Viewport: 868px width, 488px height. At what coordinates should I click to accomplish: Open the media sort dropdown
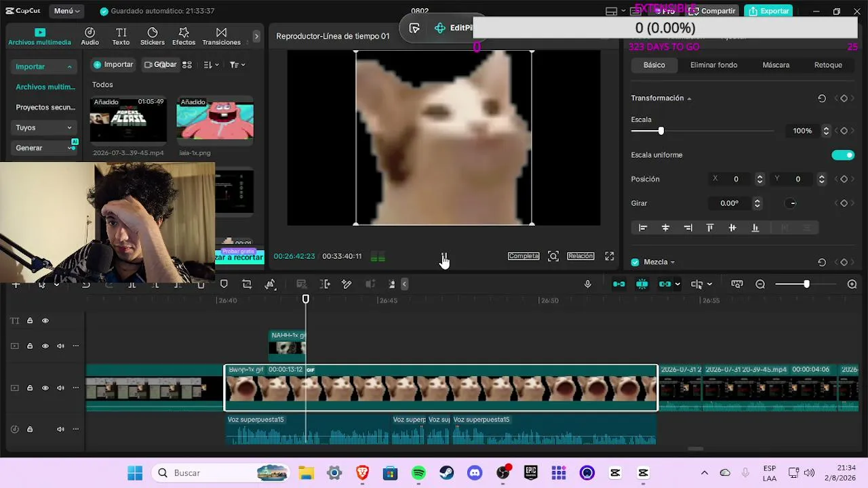tap(211, 65)
